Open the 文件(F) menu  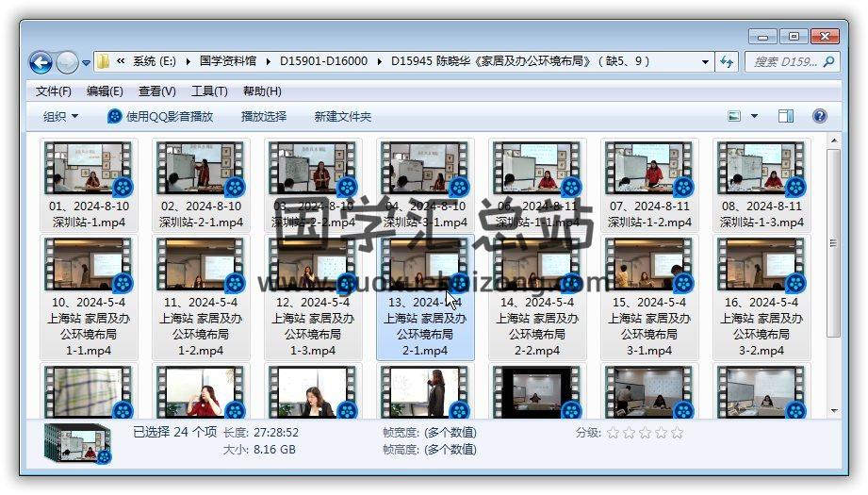(53, 91)
